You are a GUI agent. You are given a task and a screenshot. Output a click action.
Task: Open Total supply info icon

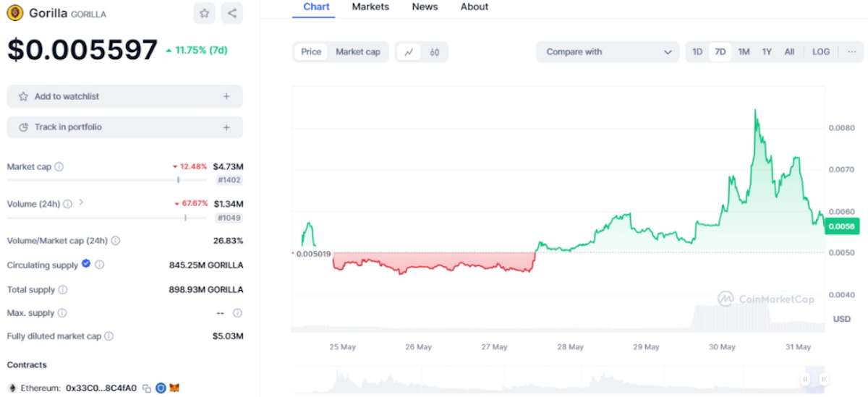point(63,289)
